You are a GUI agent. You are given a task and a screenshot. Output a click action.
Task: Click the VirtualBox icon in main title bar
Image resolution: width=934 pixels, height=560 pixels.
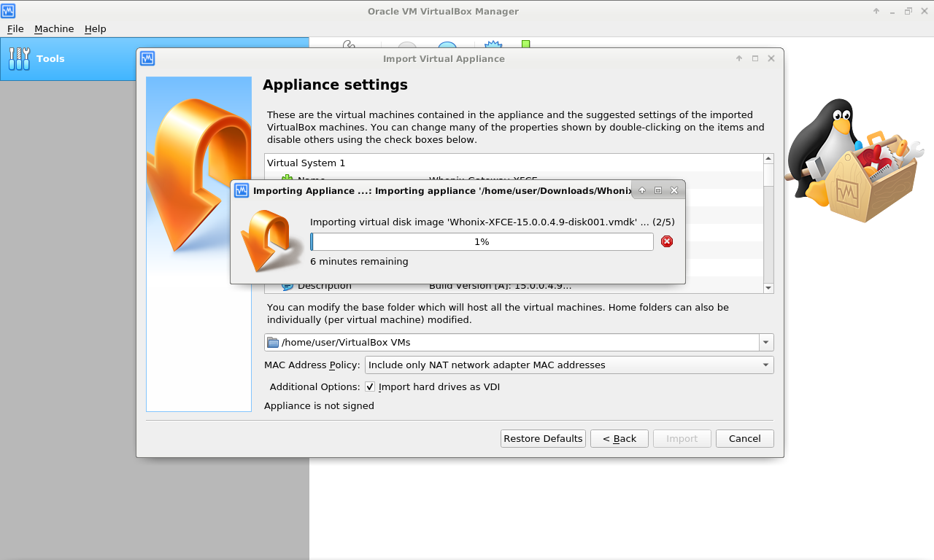coord(9,11)
